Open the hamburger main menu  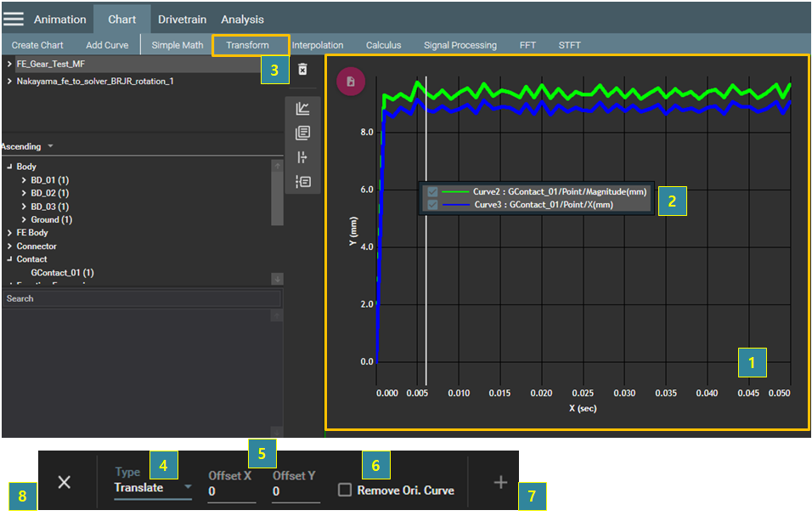pos(14,19)
